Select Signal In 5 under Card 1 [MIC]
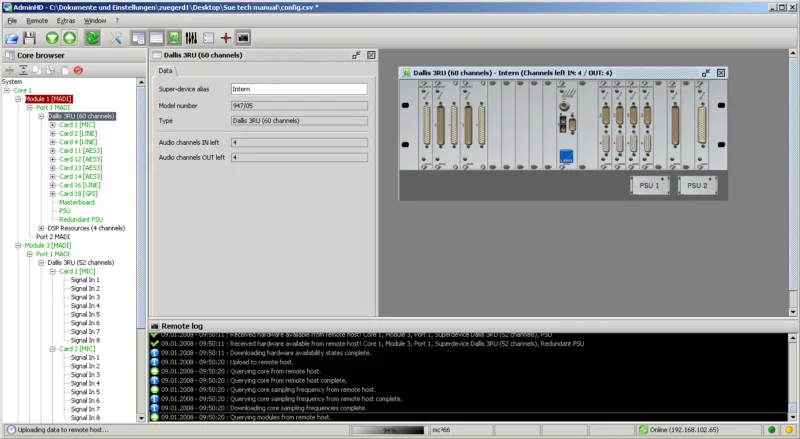The height and width of the screenshot is (439, 800). pyautogui.click(x=85, y=314)
